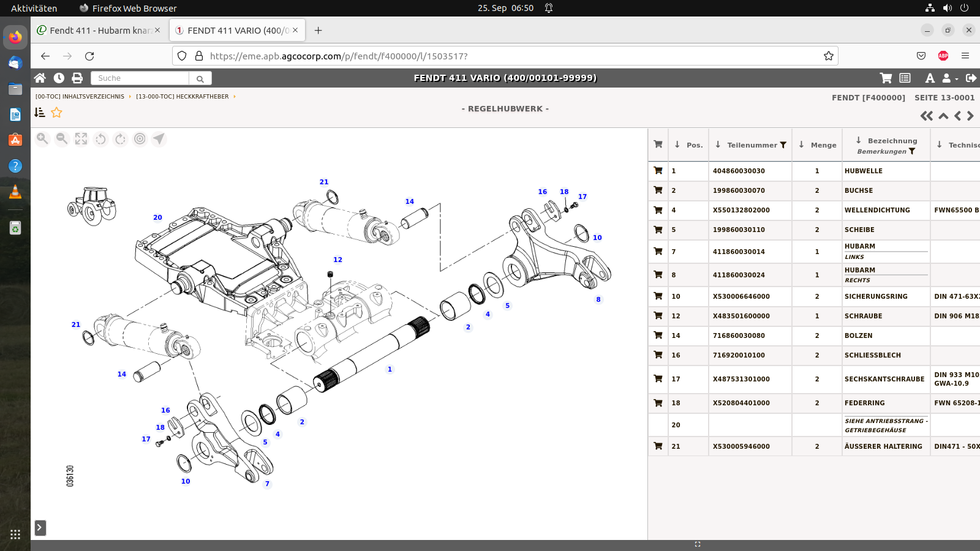Print the page using printer icon
The height and width of the screenshot is (551, 980).
point(77,78)
